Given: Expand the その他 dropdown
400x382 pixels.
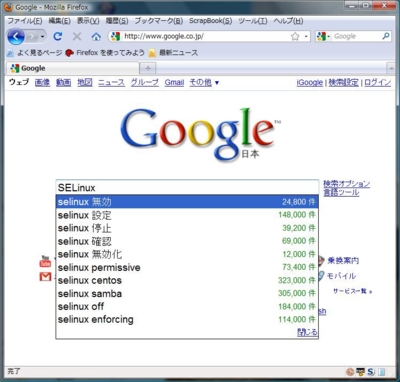Looking at the screenshot, I should (x=204, y=82).
